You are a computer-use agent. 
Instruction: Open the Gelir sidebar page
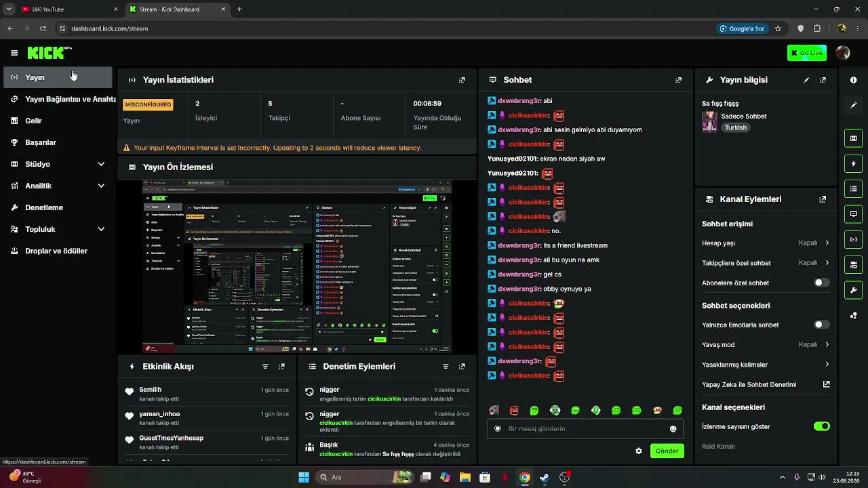coord(58,121)
